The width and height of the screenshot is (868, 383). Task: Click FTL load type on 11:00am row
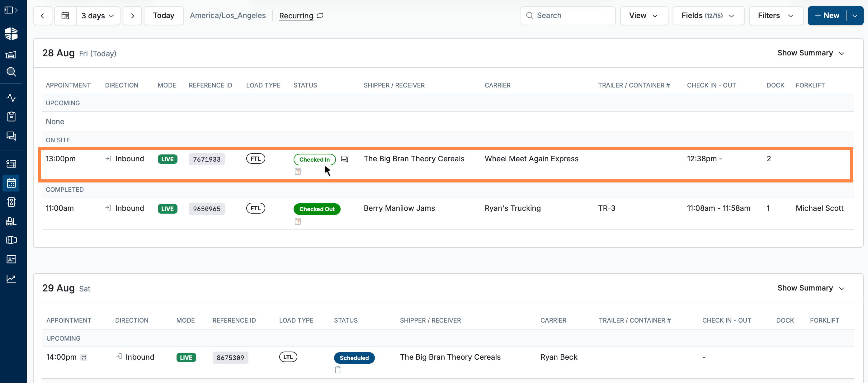(x=255, y=208)
